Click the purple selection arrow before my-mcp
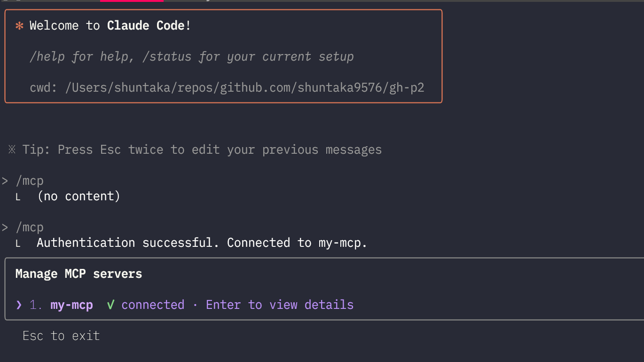The image size is (644, 362). click(19, 305)
